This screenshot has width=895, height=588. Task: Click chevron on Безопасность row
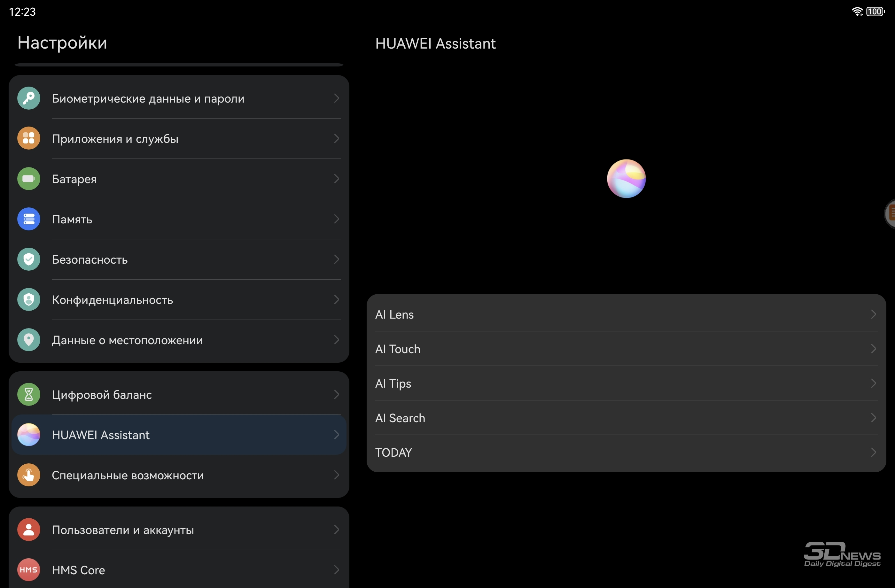click(337, 259)
